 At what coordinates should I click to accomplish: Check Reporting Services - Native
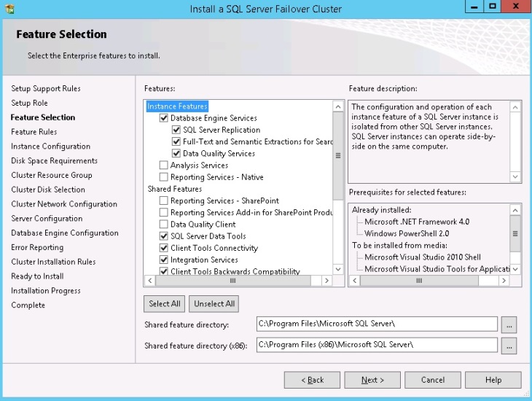(163, 177)
